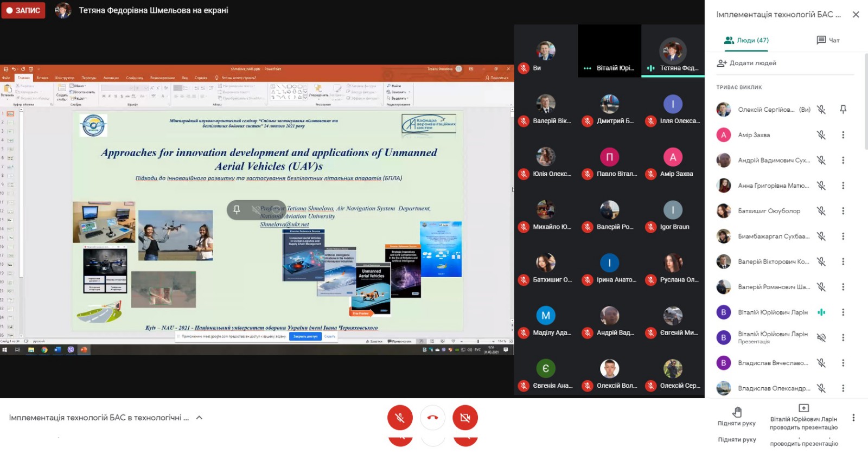Open Viber icon in shared taskbar

coord(71,350)
